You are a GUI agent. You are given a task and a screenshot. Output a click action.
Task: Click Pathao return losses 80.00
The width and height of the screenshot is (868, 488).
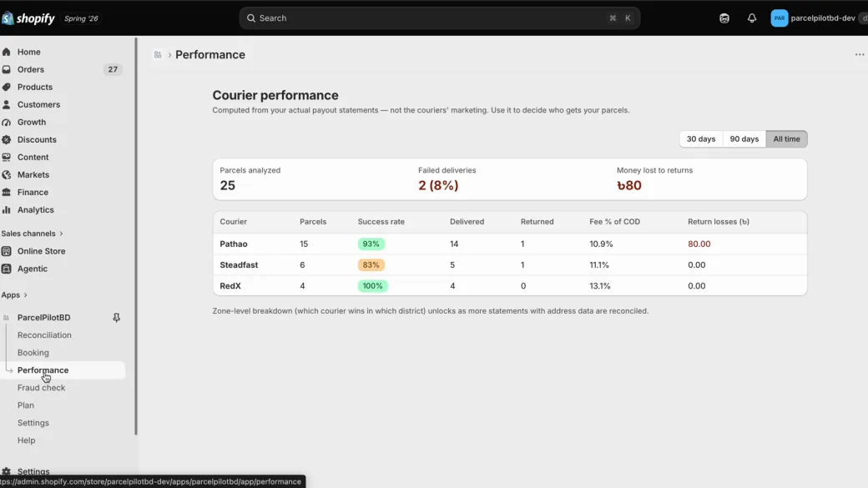pos(699,244)
